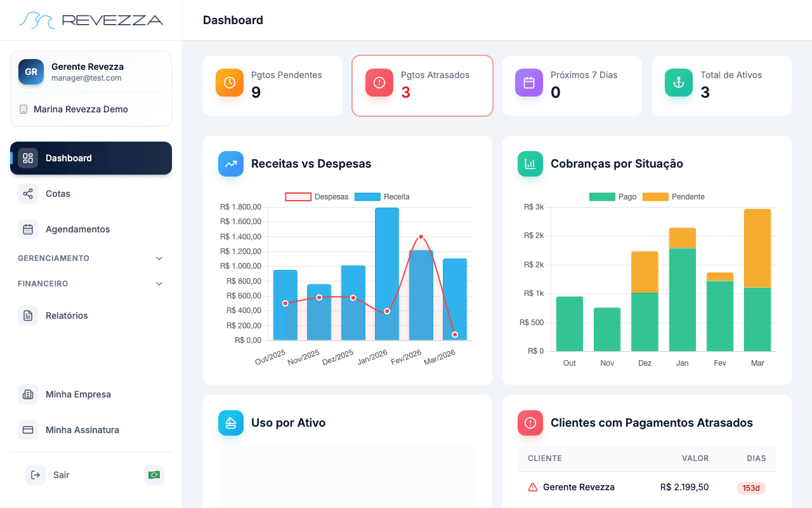Image resolution: width=812 pixels, height=508 pixels.
Task: Expand the Gerenciamento section
Action: click(91, 258)
